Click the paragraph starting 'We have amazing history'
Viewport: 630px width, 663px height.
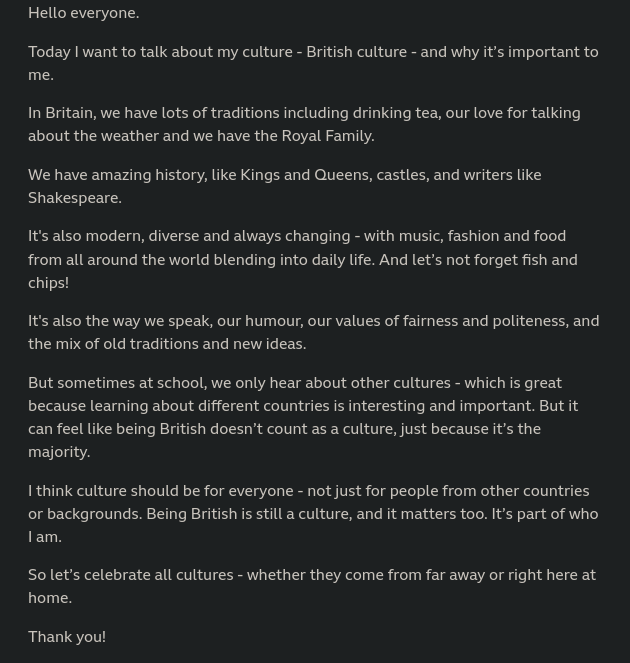(285, 186)
